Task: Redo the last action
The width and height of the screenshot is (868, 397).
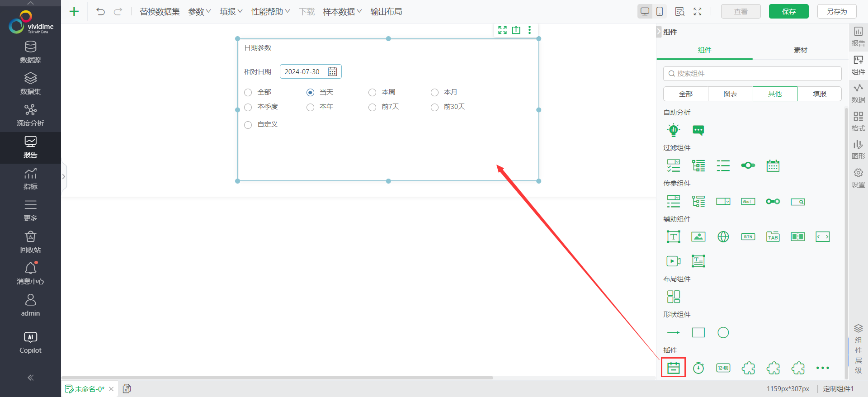Action: pos(118,12)
